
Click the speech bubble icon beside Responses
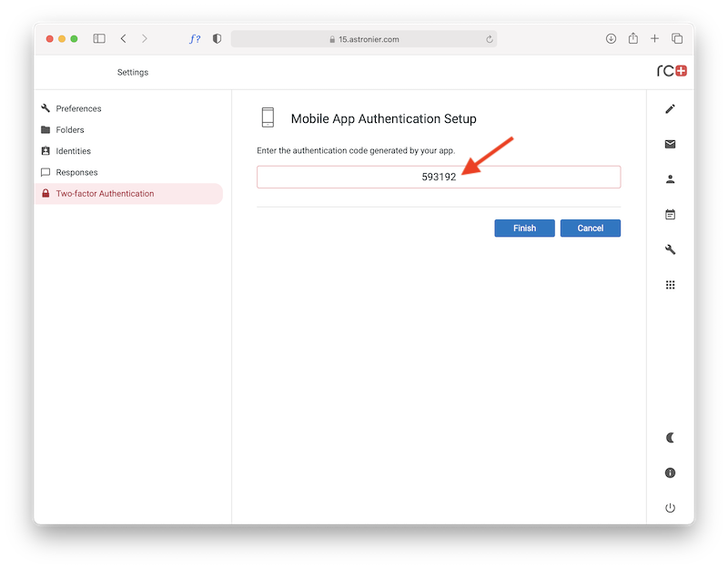point(45,172)
